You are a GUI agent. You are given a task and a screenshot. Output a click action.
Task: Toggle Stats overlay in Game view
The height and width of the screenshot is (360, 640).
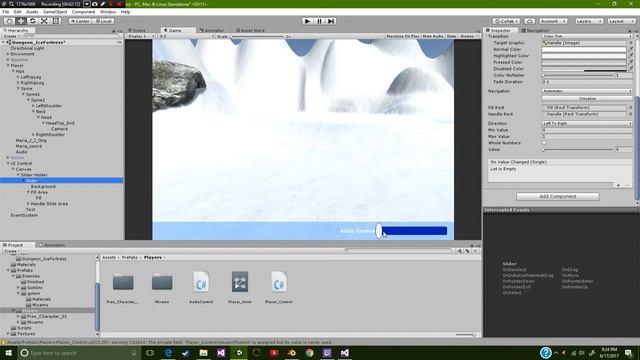coord(451,36)
